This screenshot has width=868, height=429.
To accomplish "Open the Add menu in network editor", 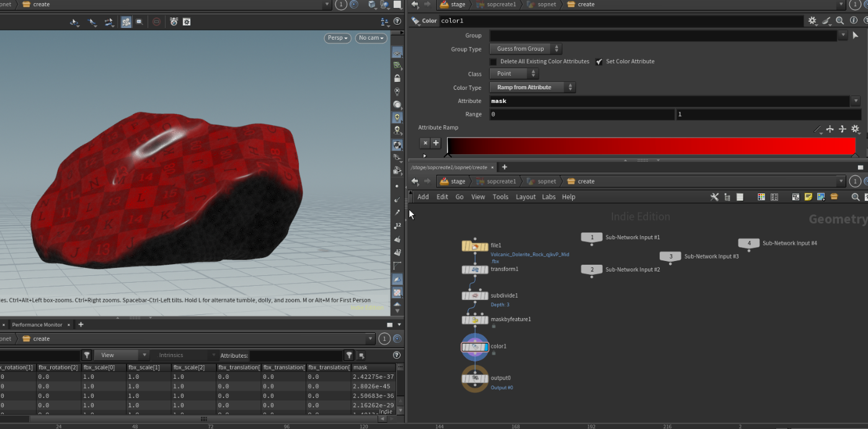I will [x=423, y=197].
